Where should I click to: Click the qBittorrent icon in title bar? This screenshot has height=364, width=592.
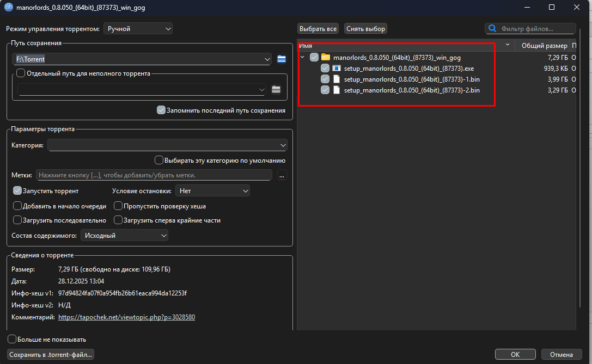pos(9,8)
